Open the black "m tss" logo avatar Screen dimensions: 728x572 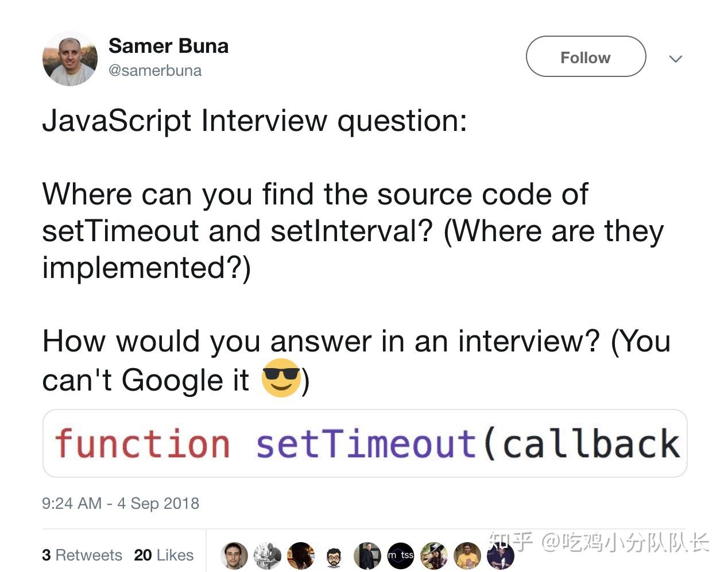coord(401,555)
